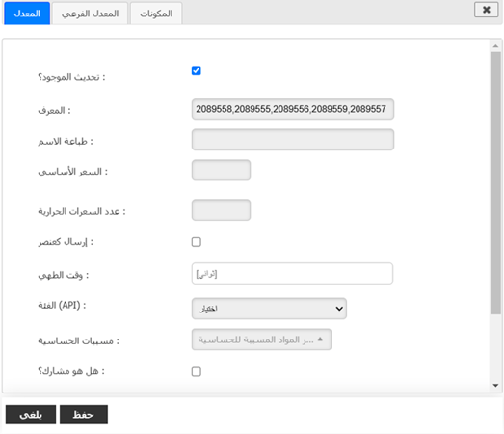504x434 pixels.
Task: Switch to the المعدل الفرعي tab
Action: 90,14
